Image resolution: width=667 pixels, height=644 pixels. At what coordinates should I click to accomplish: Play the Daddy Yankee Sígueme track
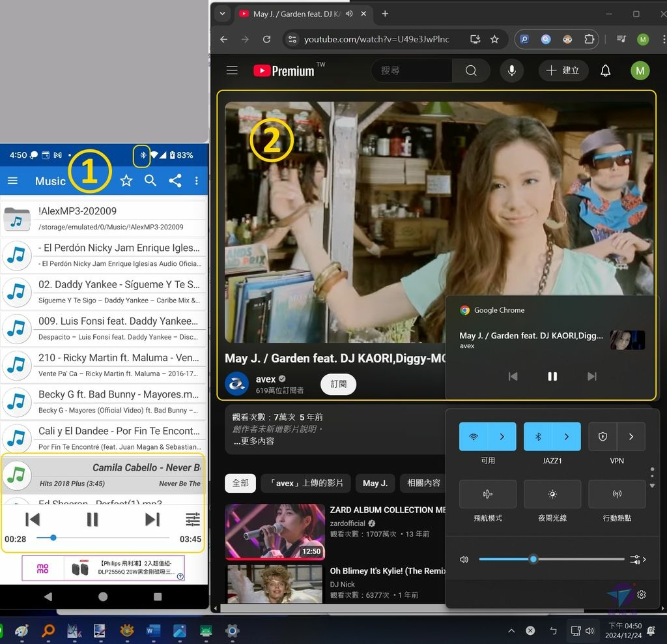coord(104,291)
